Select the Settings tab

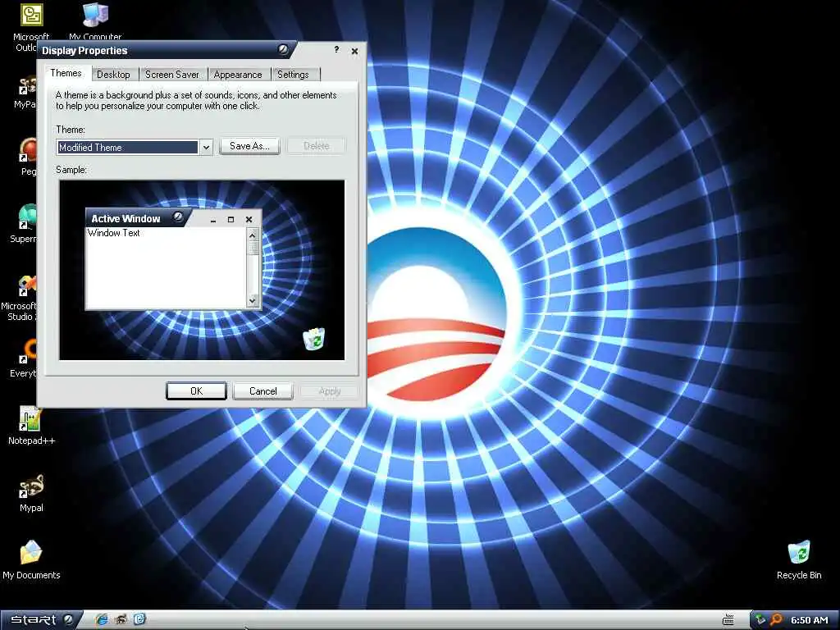pyautogui.click(x=293, y=75)
